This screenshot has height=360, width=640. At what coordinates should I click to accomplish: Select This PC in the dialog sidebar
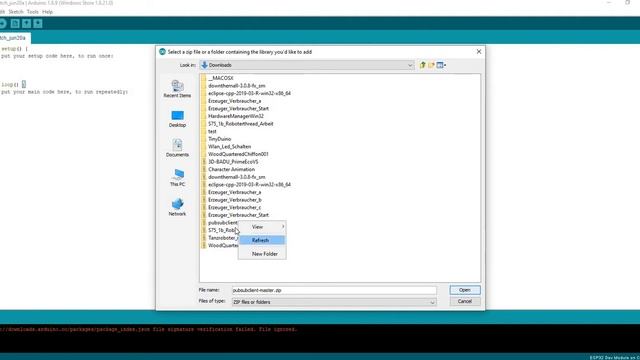[177, 178]
